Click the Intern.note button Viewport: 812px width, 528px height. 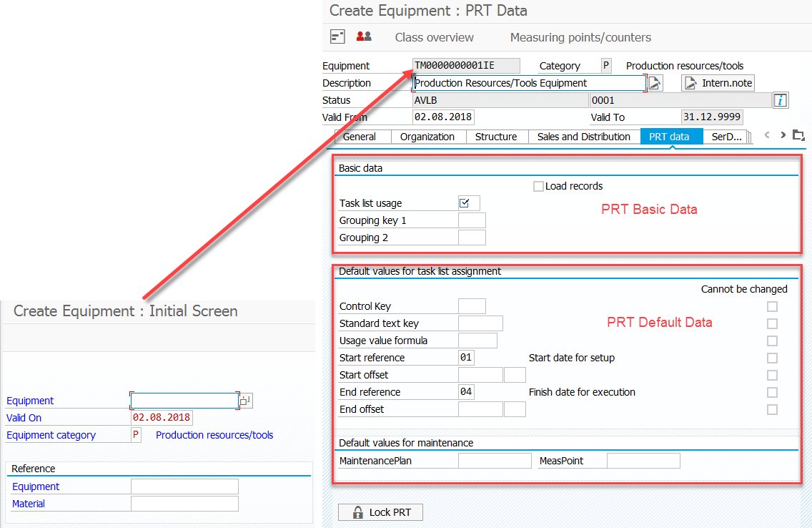click(x=718, y=83)
